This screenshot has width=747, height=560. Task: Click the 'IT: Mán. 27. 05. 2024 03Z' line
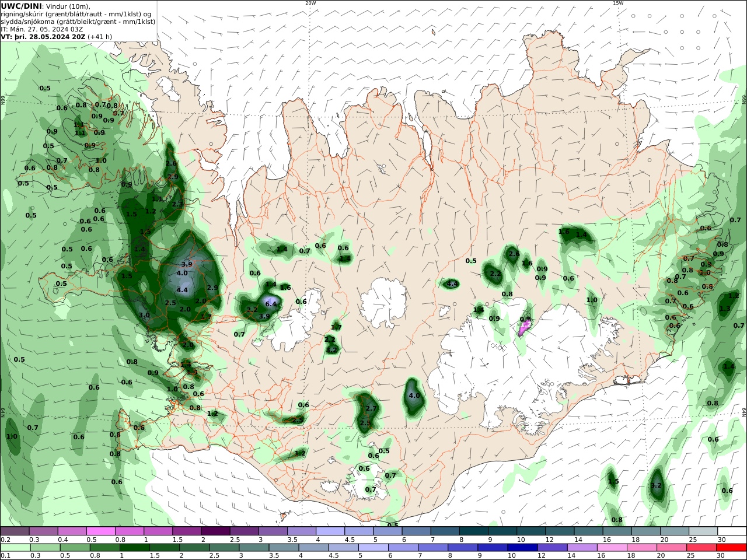[41, 29]
